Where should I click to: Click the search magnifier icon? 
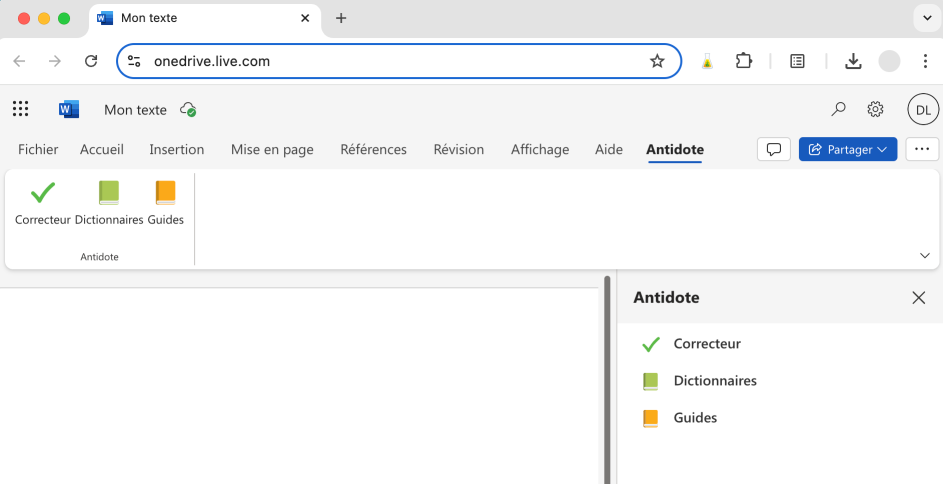(x=838, y=109)
